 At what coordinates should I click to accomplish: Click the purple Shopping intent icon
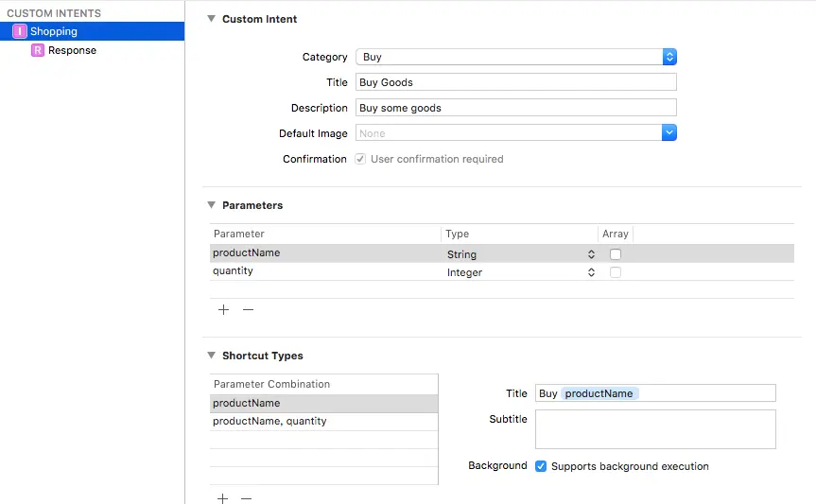tap(20, 31)
